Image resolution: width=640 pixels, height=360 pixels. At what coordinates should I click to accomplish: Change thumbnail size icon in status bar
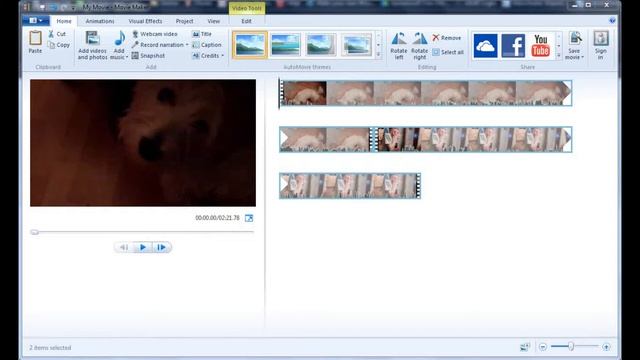coord(524,347)
